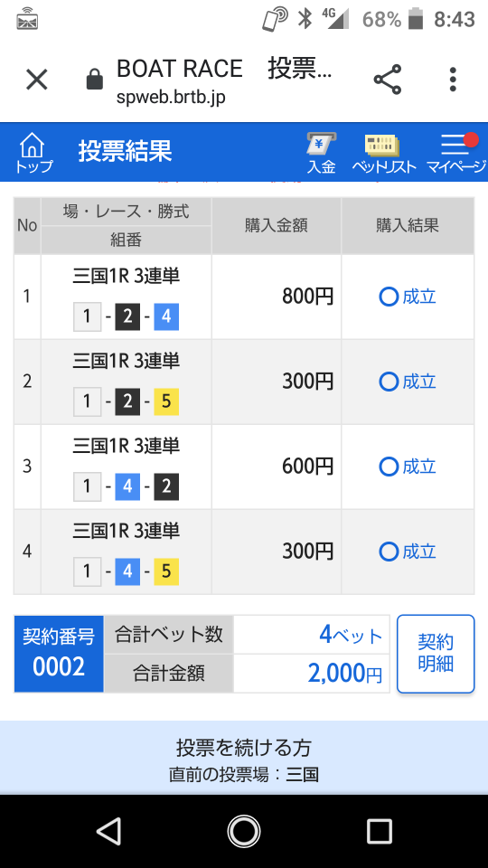This screenshot has height=868, width=488.
Task: Tap the spweb.brtb.jp URL text
Action: (x=171, y=97)
